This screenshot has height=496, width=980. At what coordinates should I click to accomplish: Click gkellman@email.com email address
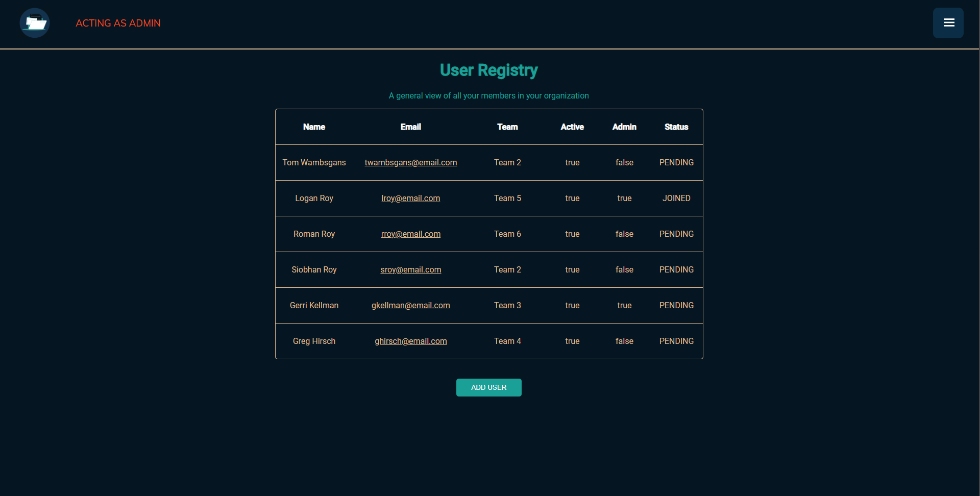[x=410, y=305]
